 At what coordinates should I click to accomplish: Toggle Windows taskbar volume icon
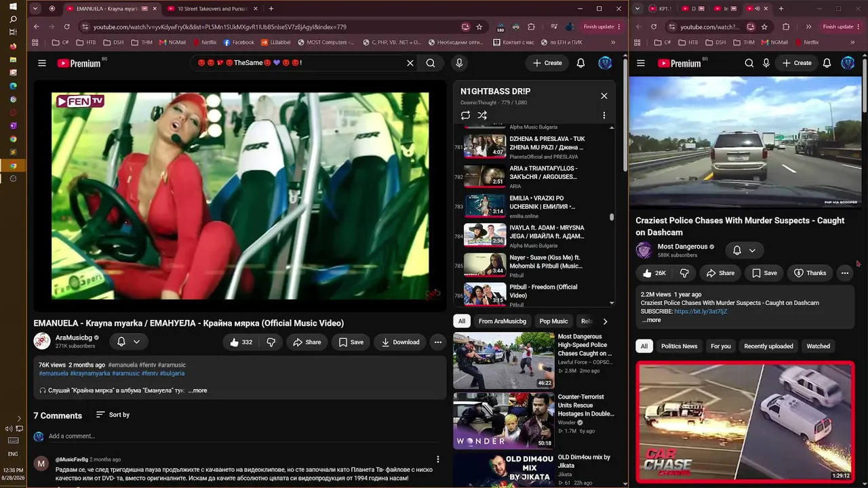9,428
